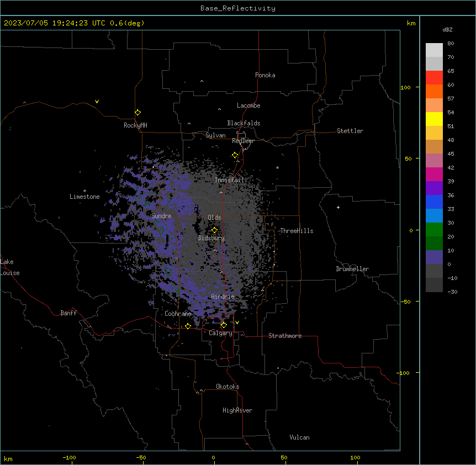The image size is (476, 465).
Task: Click the RedDeer label
Action: pyautogui.click(x=243, y=141)
